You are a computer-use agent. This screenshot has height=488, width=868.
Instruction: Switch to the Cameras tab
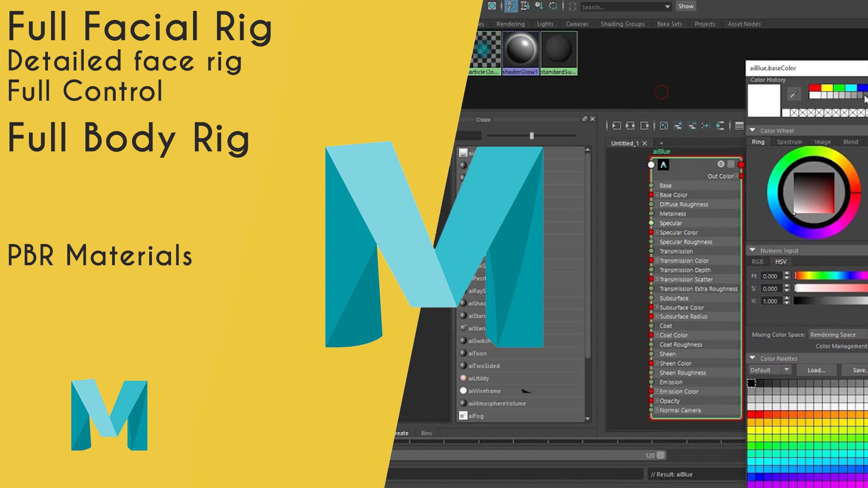click(x=577, y=24)
